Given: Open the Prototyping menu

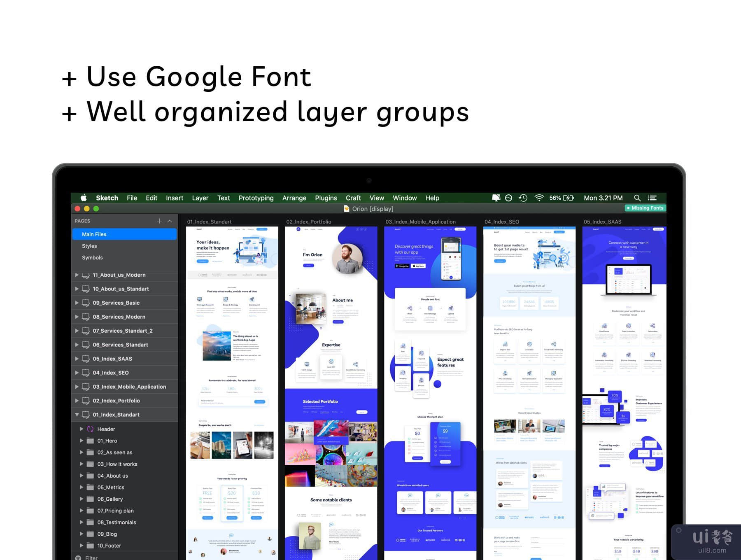Looking at the screenshot, I should [256, 198].
